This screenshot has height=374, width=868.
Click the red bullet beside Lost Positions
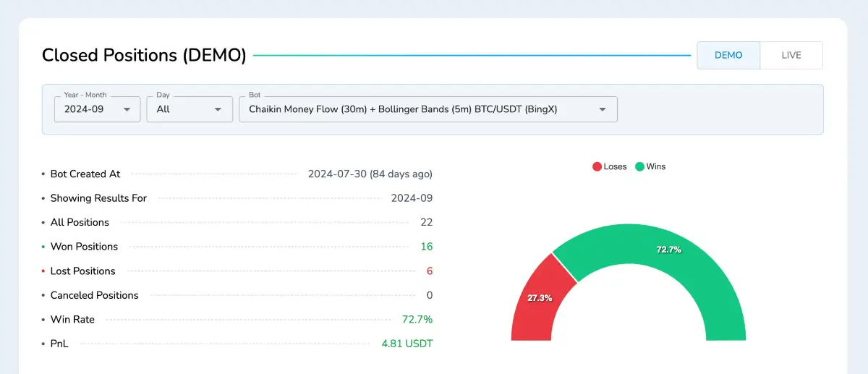(45, 271)
